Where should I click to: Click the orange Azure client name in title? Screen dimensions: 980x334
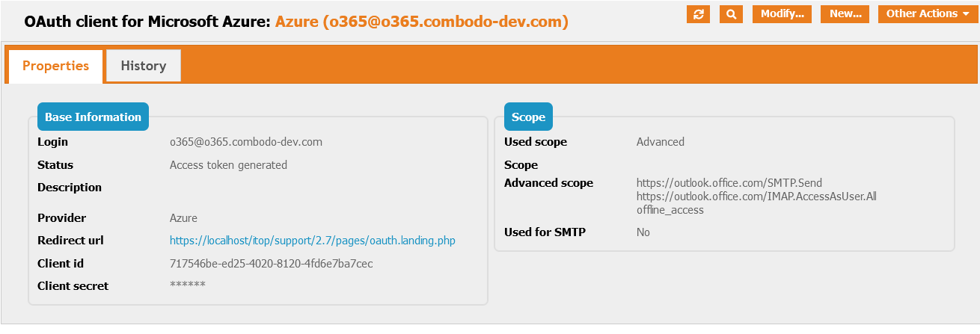point(421,22)
